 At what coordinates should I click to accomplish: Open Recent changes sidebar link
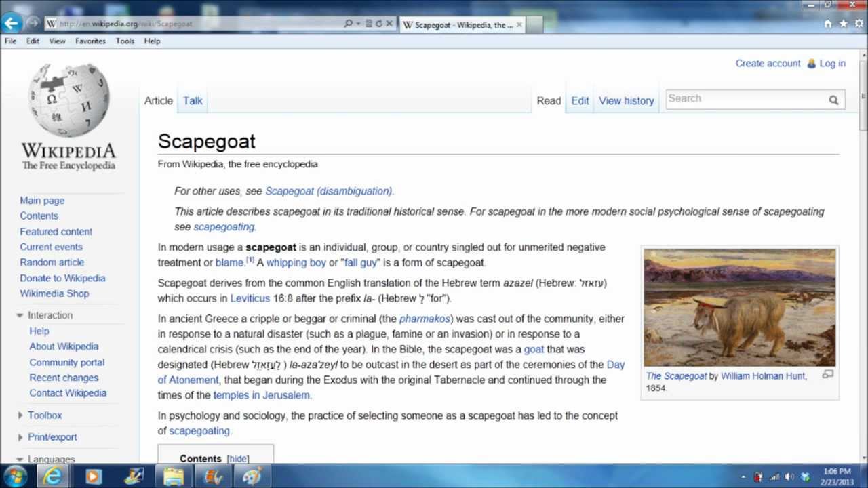point(64,378)
